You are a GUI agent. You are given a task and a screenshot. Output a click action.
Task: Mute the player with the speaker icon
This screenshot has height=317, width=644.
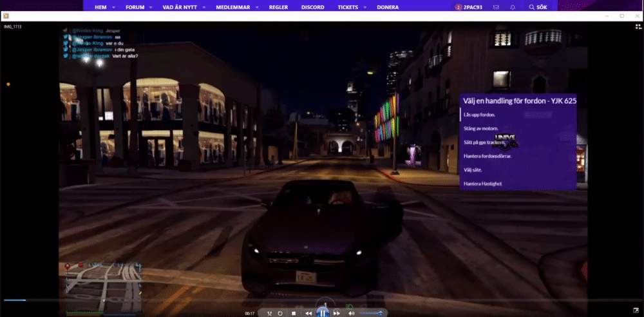click(351, 313)
